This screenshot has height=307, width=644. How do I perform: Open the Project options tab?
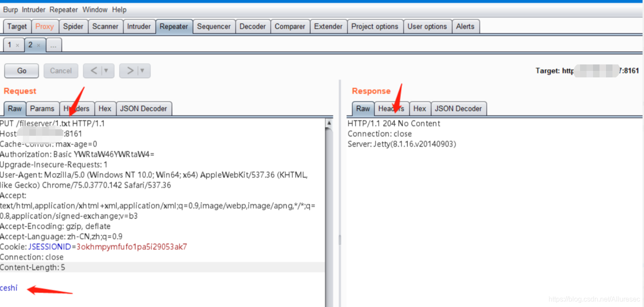pyautogui.click(x=375, y=26)
